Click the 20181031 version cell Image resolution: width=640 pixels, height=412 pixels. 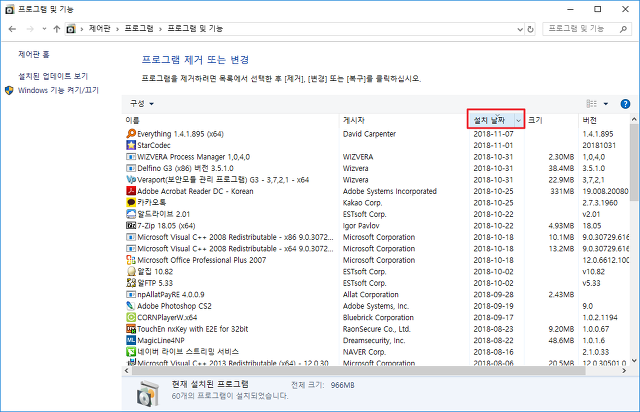(x=599, y=145)
